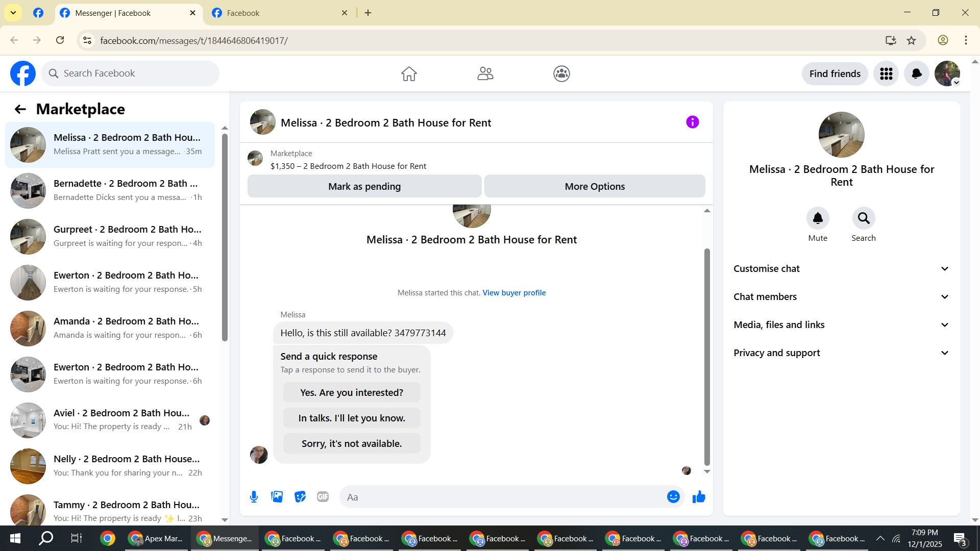
Task: Open Melissa Pratt conversation in list
Action: pyautogui.click(x=110, y=145)
